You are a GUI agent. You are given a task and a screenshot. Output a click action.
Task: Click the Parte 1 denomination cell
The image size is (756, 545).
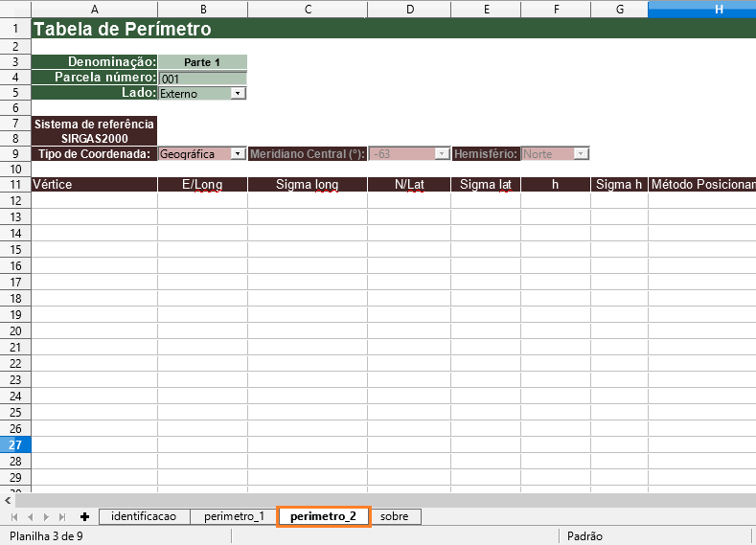(202, 62)
